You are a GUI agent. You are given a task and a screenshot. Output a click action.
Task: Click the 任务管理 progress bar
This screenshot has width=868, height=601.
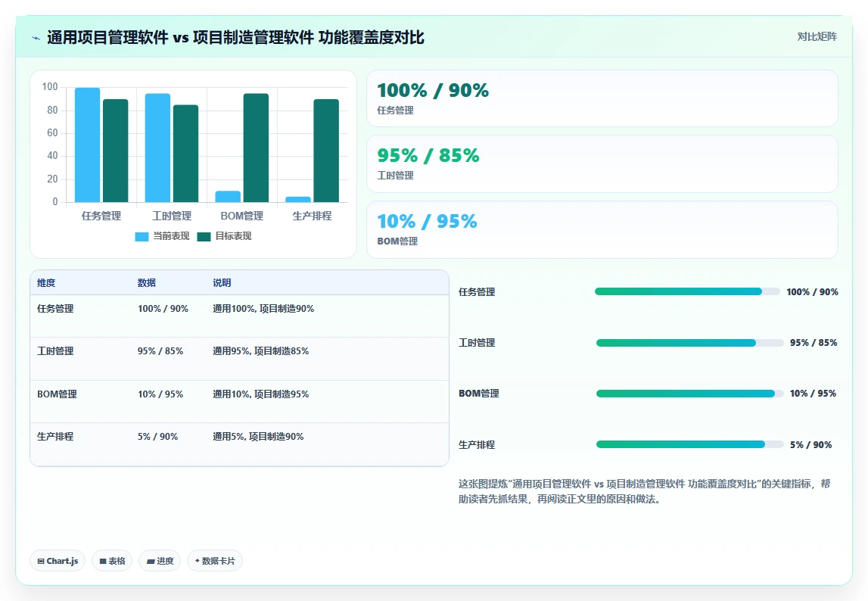coord(687,291)
